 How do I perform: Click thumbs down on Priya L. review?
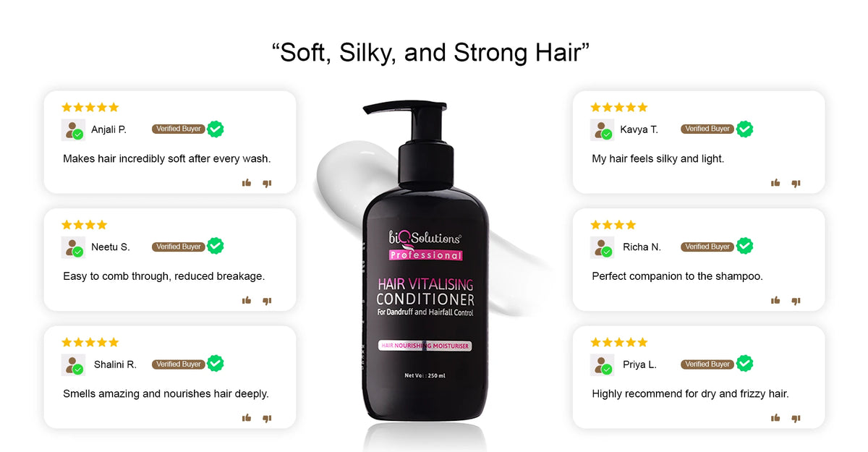[x=796, y=418]
